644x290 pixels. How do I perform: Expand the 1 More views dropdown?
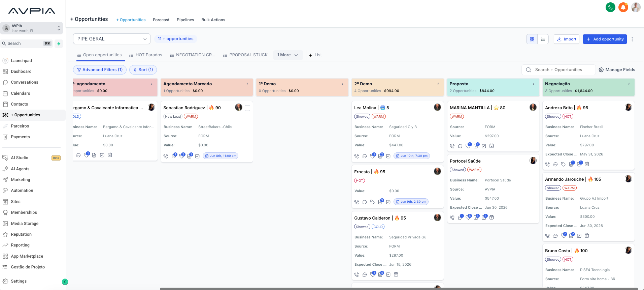(288, 55)
